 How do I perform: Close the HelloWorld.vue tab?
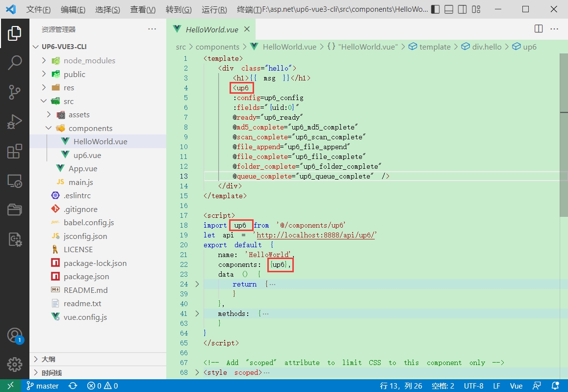(x=247, y=29)
